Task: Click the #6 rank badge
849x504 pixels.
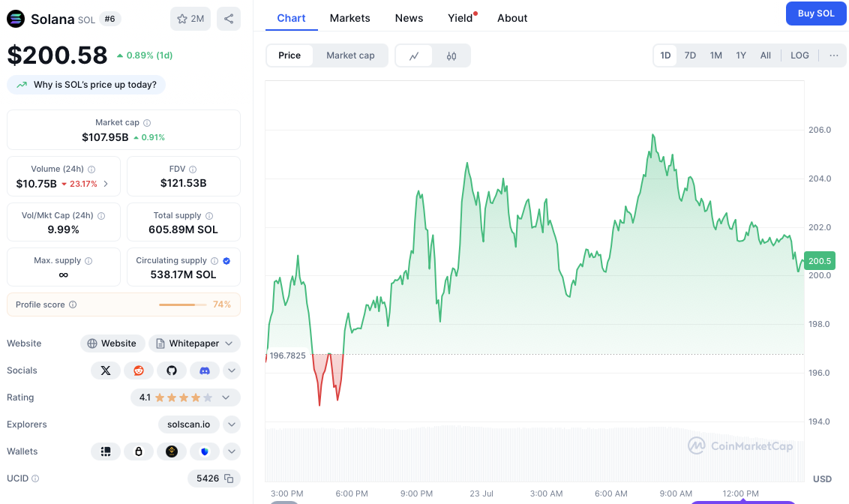Action: tap(110, 19)
